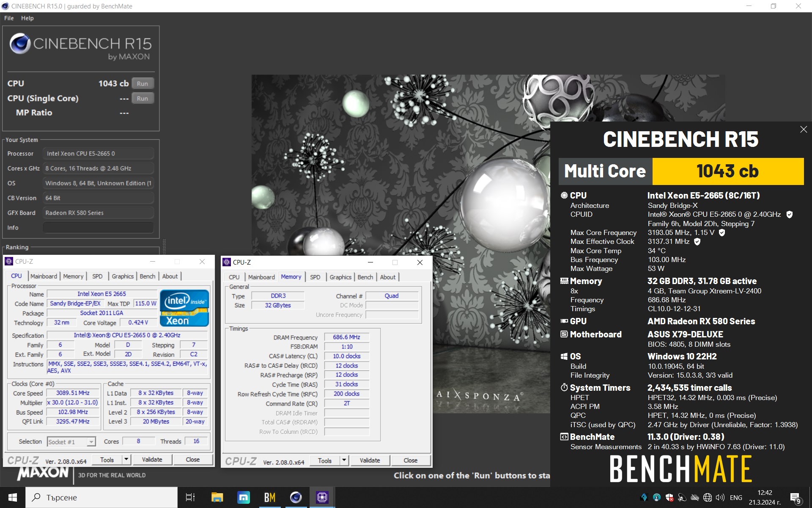This screenshot has height=508, width=812.
Task: Click the OS Windows icon in BenchMate panel
Action: tap(564, 356)
